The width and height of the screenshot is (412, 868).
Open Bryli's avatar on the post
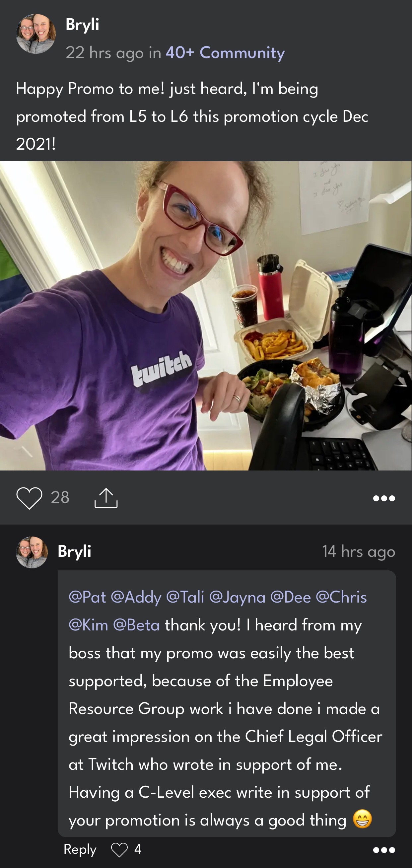(x=36, y=34)
